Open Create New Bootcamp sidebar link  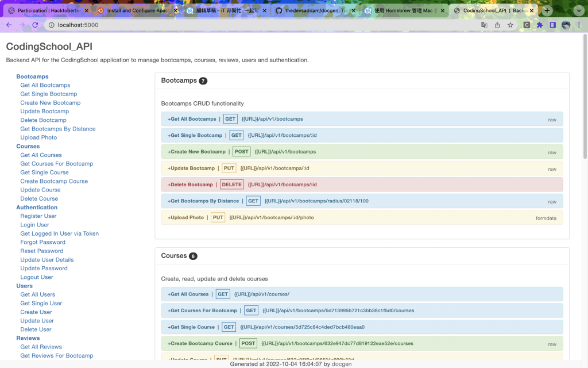(x=51, y=102)
